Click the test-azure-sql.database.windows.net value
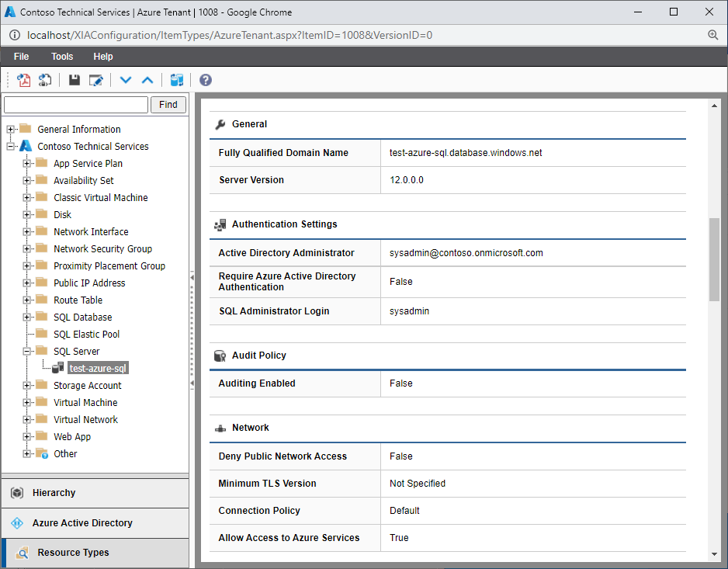This screenshot has height=569, width=728. 466,153
